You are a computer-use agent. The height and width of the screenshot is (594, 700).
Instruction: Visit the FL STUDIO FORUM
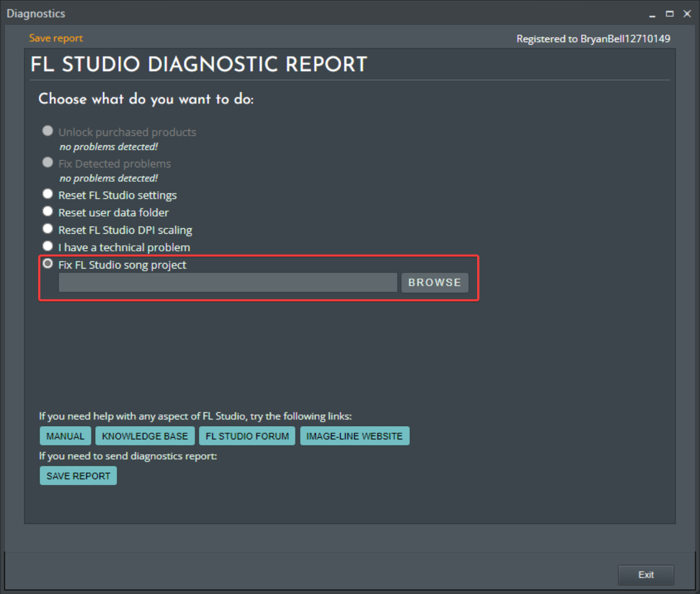(x=247, y=436)
